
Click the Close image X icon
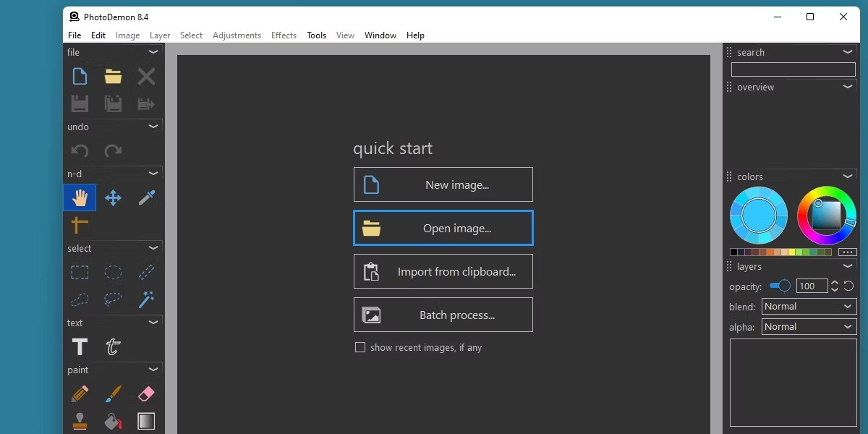tap(146, 77)
